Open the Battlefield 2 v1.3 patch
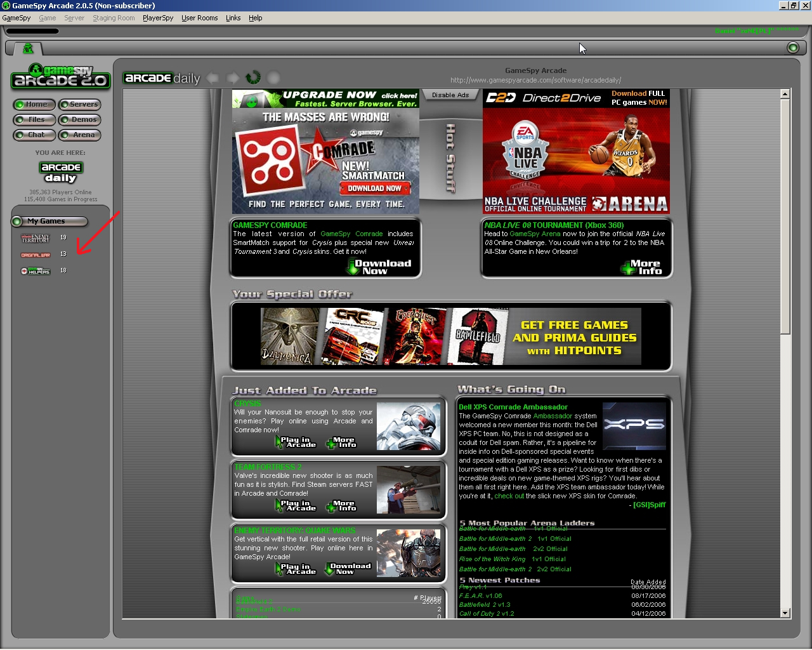Screen dimensions: 812x650 pos(485,605)
